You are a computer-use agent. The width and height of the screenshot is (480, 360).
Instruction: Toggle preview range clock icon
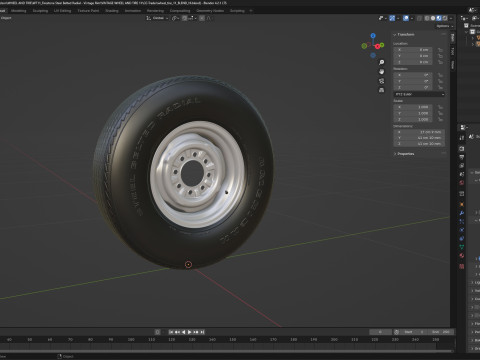(396, 332)
